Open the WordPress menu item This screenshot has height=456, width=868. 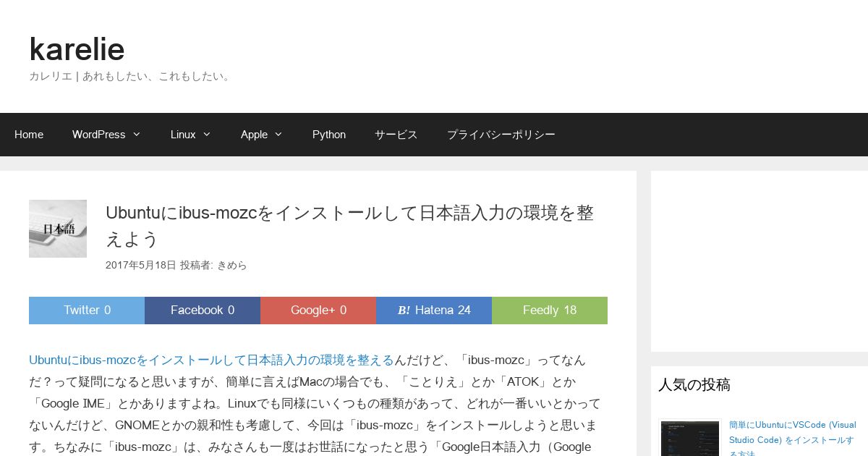(99, 135)
